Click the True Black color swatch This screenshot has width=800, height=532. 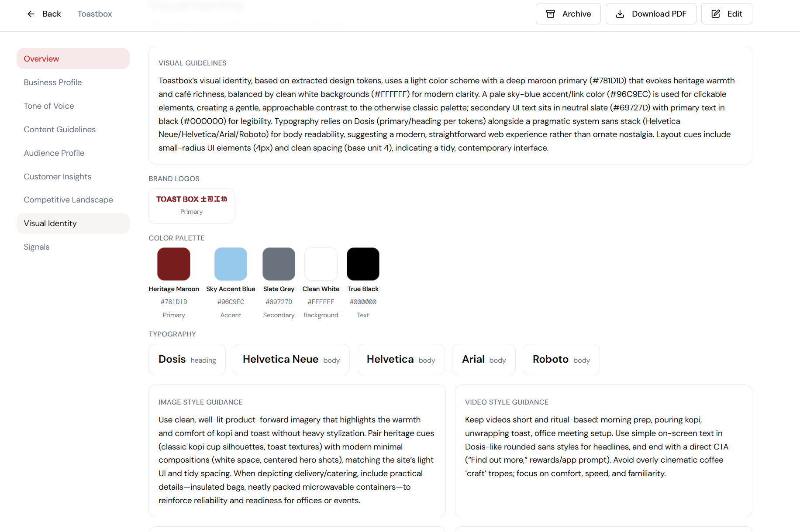(x=362, y=264)
